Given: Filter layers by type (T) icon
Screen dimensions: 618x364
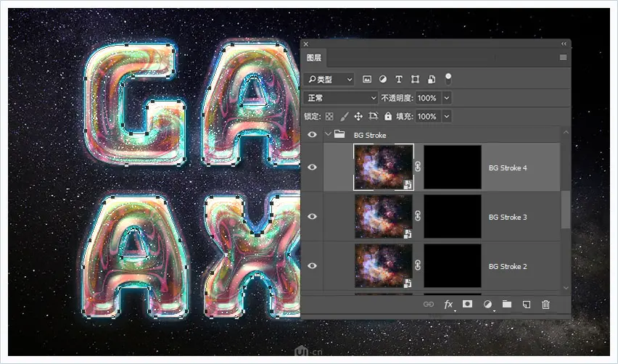Looking at the screenshot, I should [x=399, y=80].
